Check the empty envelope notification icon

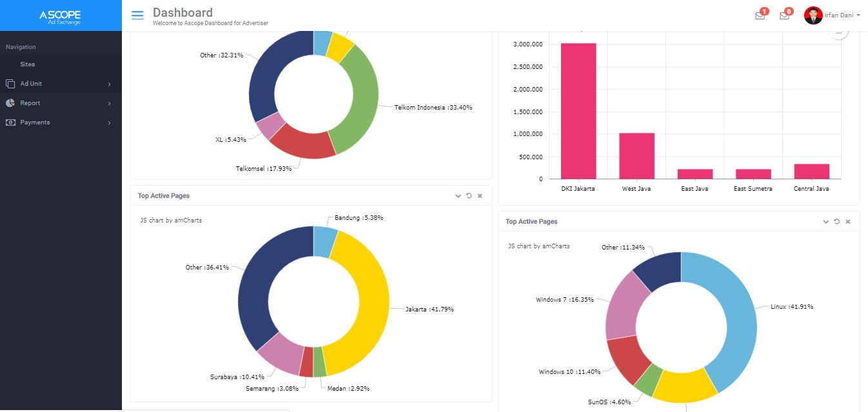coord(784,15)
